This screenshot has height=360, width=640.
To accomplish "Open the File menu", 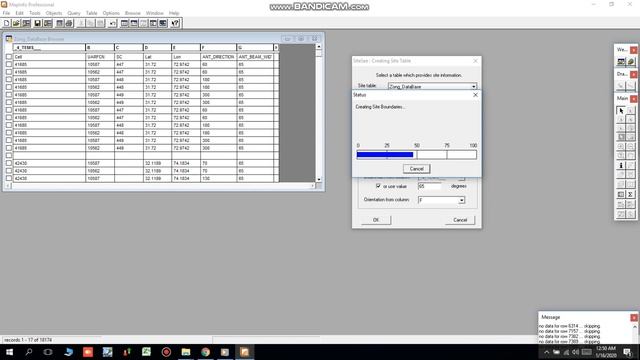I will pyautogui.click(x=6, y=13).
